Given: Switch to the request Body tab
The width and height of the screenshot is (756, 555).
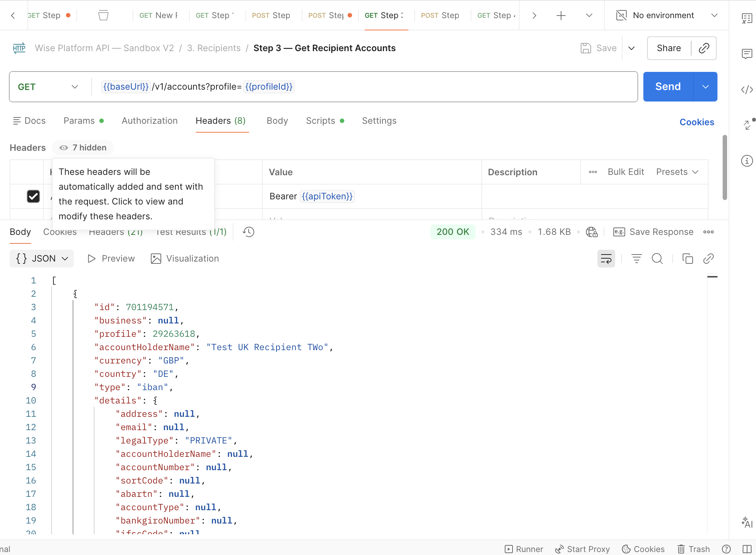Looking at the screenshot, I should pyautogui.click(x=277, y=121).
